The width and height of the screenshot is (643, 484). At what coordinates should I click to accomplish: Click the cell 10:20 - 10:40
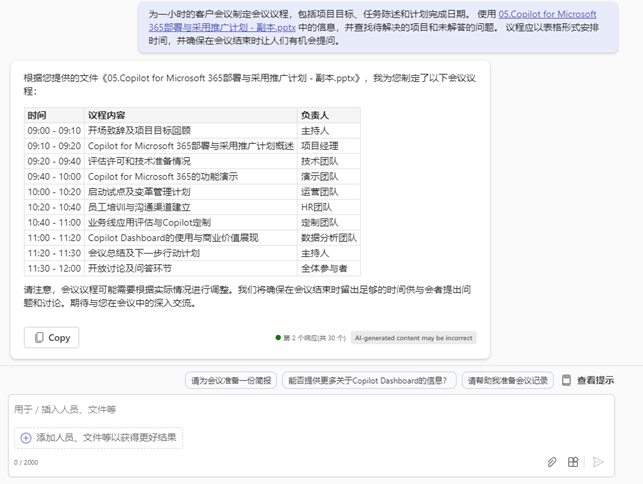[54, 207]
